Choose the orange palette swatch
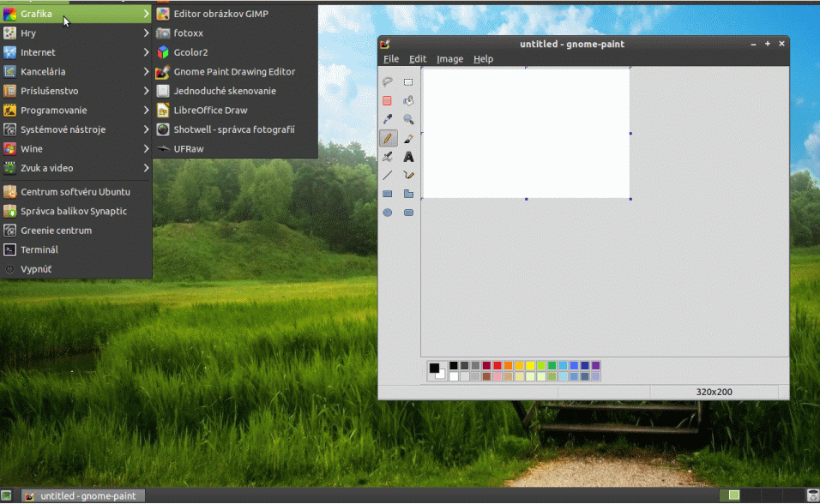 tap(509, 366)
